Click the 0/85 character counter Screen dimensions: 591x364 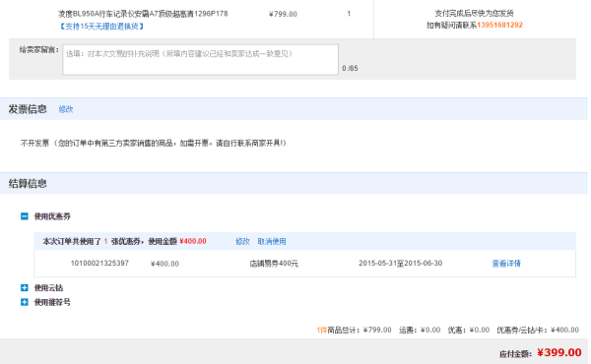click(350, 68)
